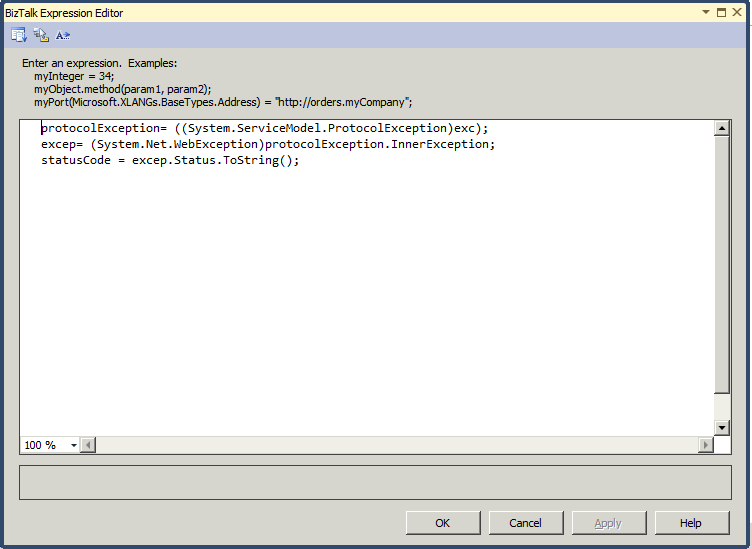Click the Display Word Completion icon

click(63, 35)
